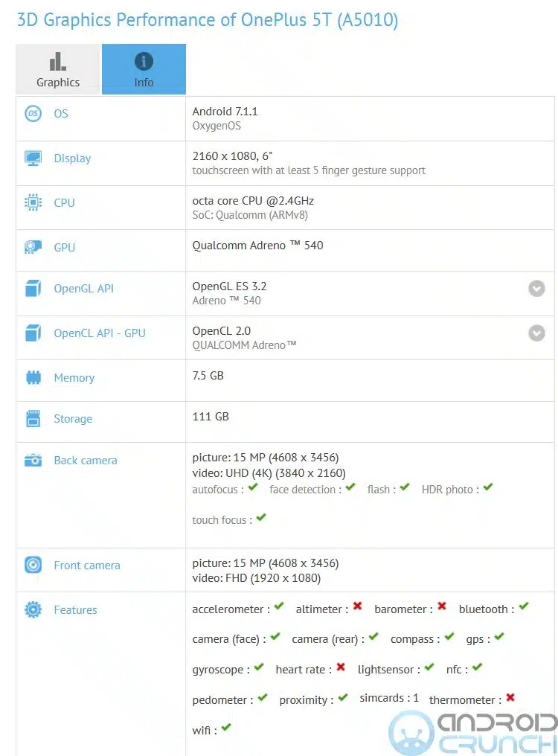The width and height of the screenshot is (558, 756).
Task: Click the Back camera label
Action: tap(85, 461)
